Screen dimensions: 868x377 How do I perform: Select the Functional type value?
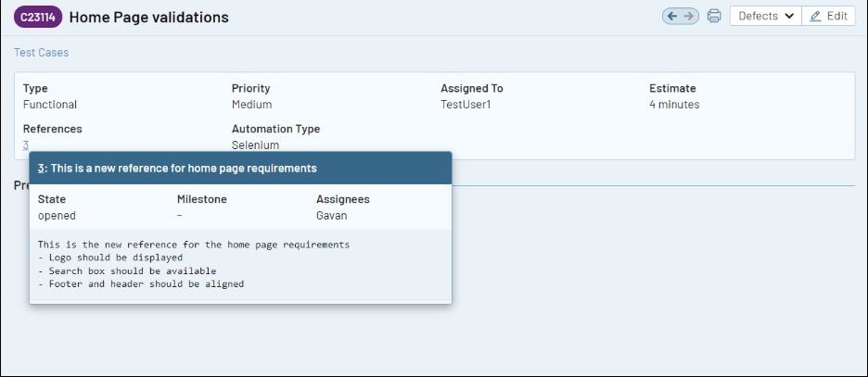(x=50, y=105)
